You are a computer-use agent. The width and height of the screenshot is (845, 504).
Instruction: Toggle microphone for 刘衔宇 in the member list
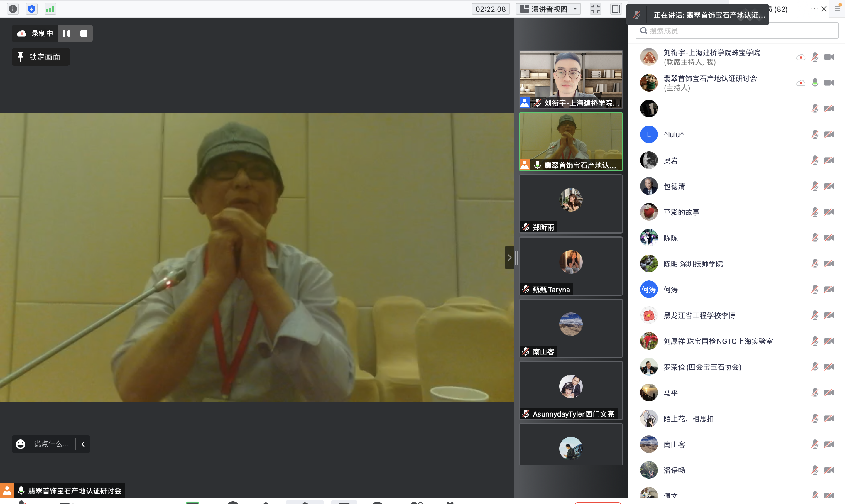[815, 57]
